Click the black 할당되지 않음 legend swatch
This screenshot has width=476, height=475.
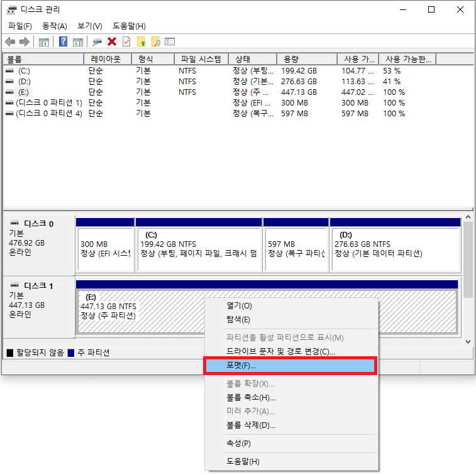pyautogui.click(x=10, y=352)
